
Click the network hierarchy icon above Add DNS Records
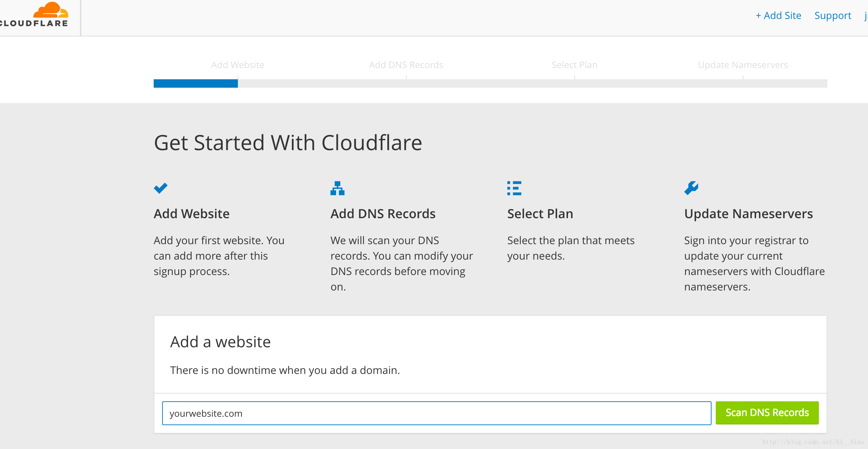338,188
